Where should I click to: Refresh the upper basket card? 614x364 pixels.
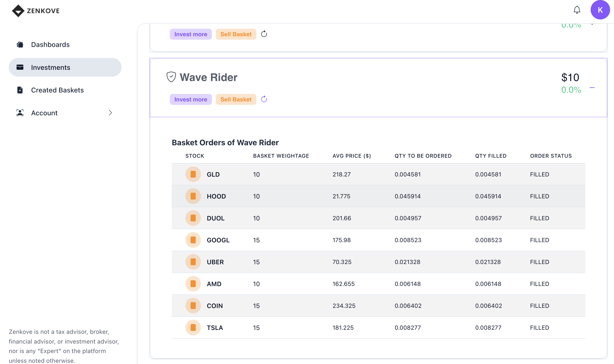coord(264,34)
